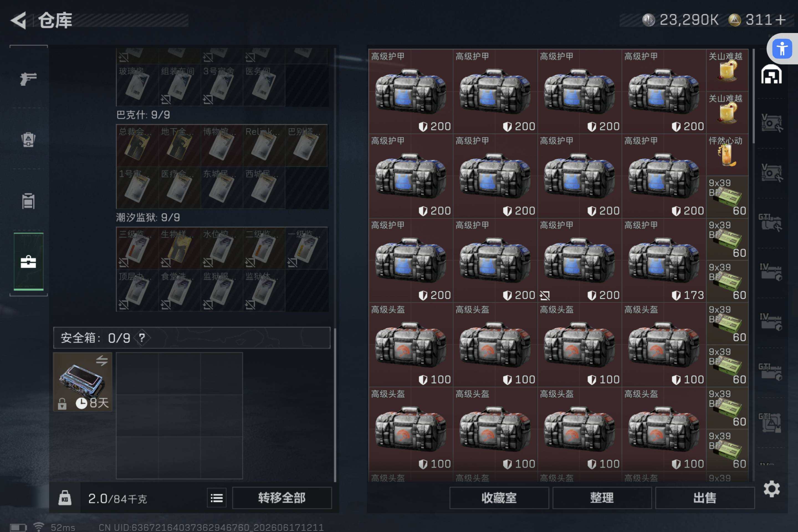Click the 巴克什: 9/9 label
The image size is (798, 532).
143,115
